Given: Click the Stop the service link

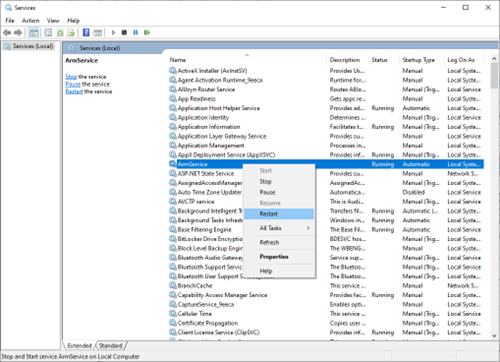Looking at the screenshot, I should pos(71,77).
